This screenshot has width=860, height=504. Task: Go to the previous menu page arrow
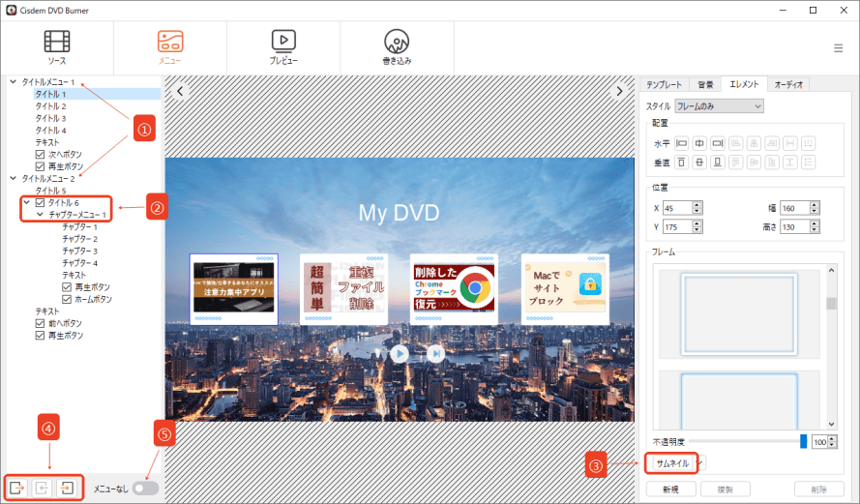pyautogui.click(x=179, y=91)
